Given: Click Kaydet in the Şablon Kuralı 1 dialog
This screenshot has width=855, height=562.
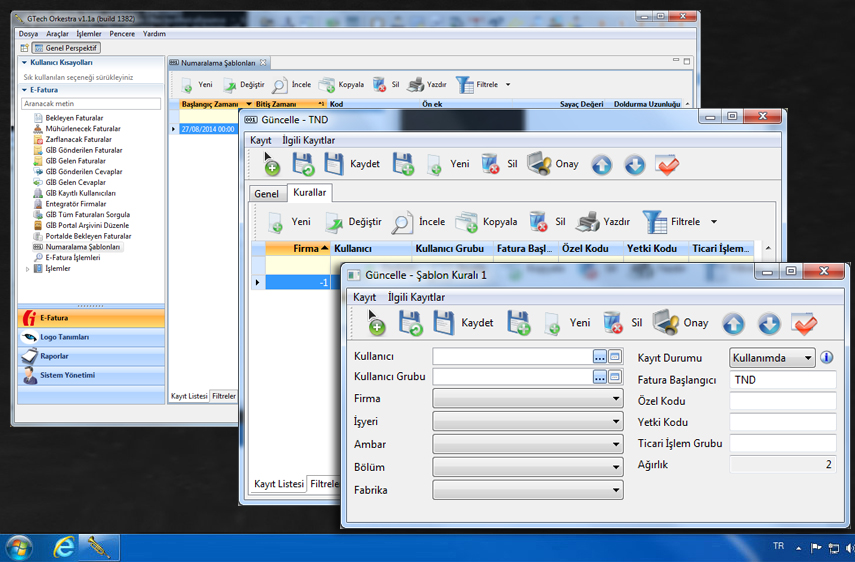Looking at the screenshot, I should [464, 323].
